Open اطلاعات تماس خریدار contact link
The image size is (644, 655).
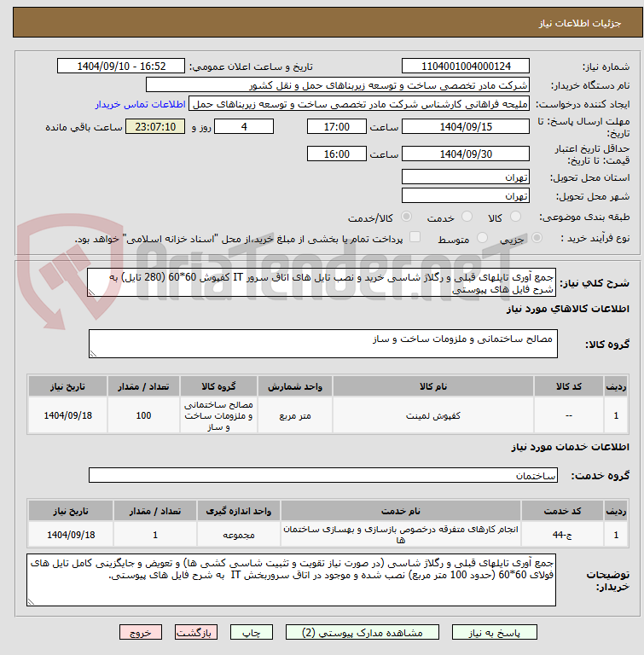coord(140,104)
